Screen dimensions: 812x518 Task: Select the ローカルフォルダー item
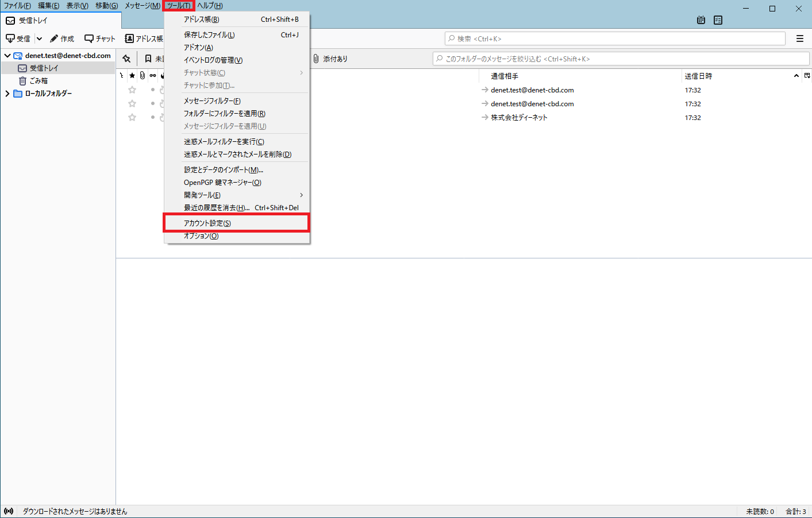(48, 94)
